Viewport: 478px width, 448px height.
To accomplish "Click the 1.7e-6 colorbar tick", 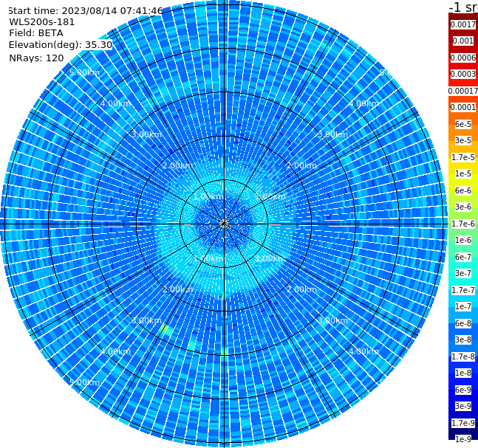I will click(x=463, y=224).
